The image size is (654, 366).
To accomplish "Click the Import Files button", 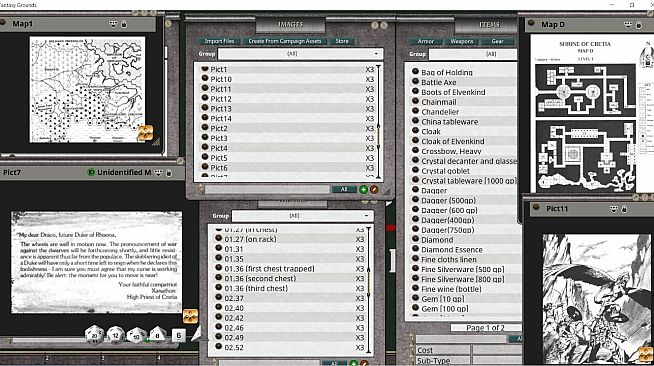I will (x=219, y=41).
